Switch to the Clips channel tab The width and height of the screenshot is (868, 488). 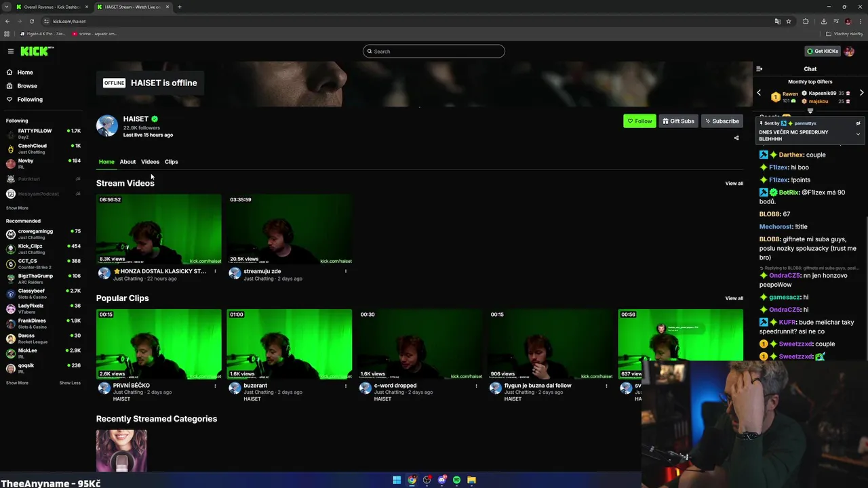coord(171,162)
